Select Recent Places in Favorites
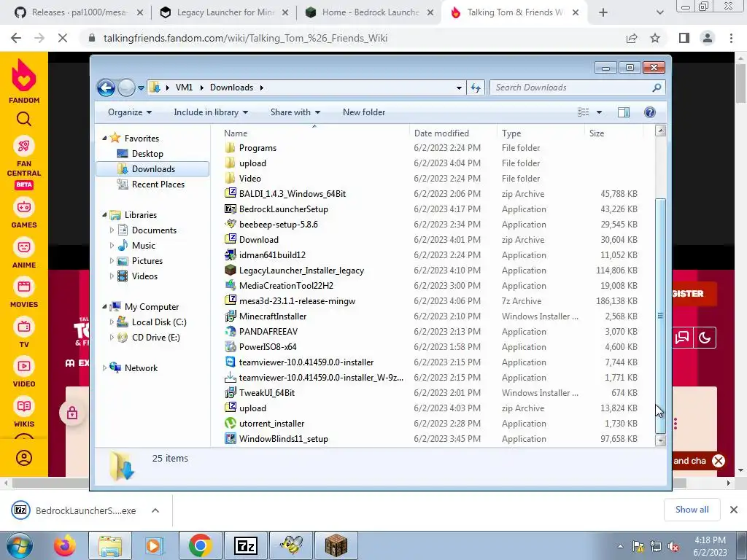This screenshot has width=747, height=560. coord(158,184)
